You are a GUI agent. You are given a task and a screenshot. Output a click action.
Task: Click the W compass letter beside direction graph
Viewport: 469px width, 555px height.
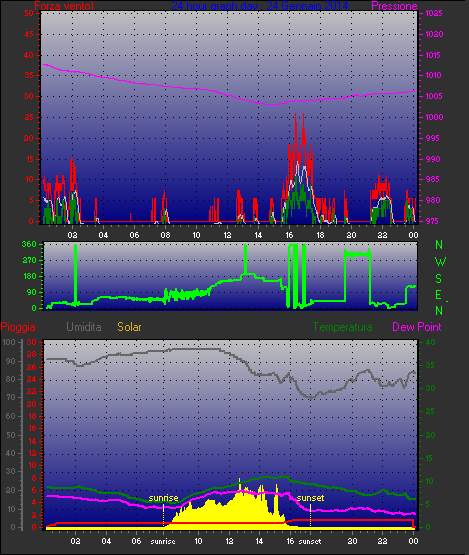tap(440, 262)
